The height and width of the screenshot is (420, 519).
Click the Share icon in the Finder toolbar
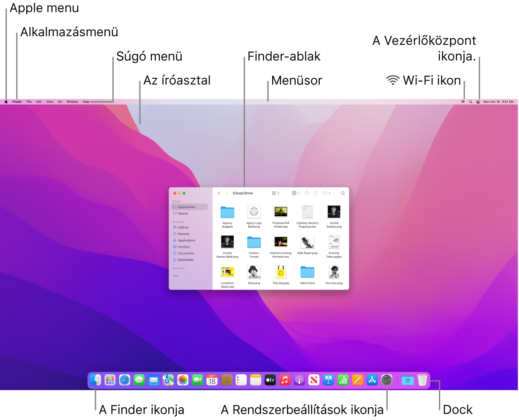point(307,193)
